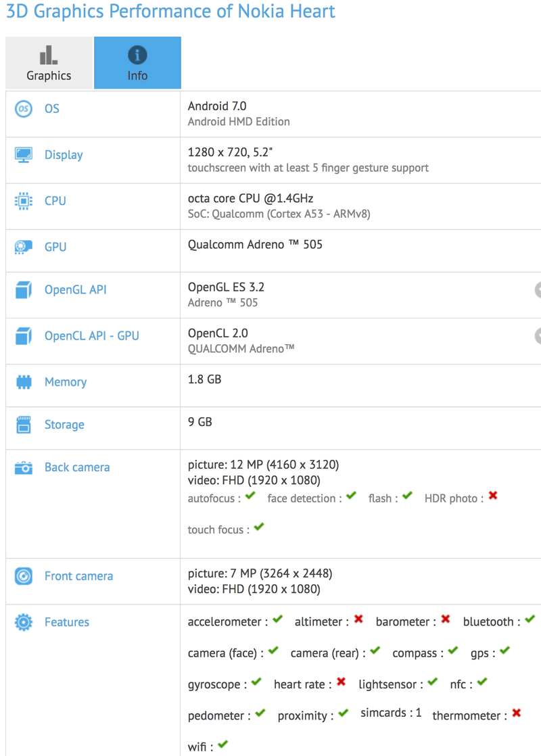Click the bluetooth green checkmark
Viewport: 541px width, 756px height.
click(x=530, y=619)
